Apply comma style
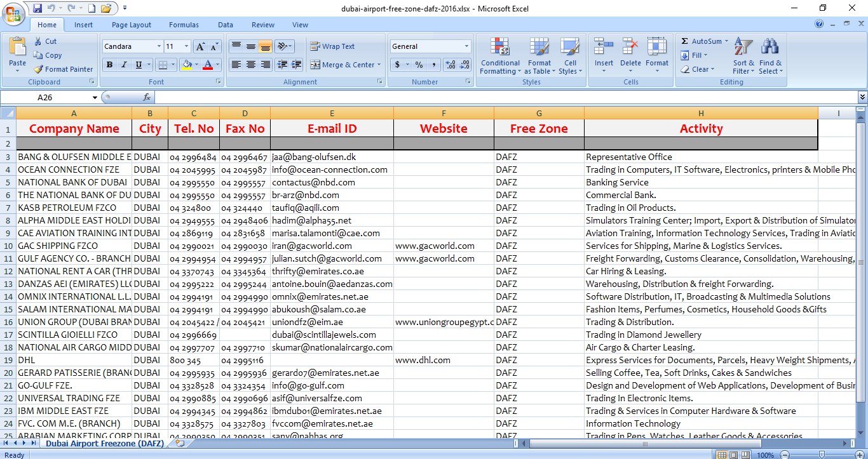868x459 pixels. [x=433, y=65]
